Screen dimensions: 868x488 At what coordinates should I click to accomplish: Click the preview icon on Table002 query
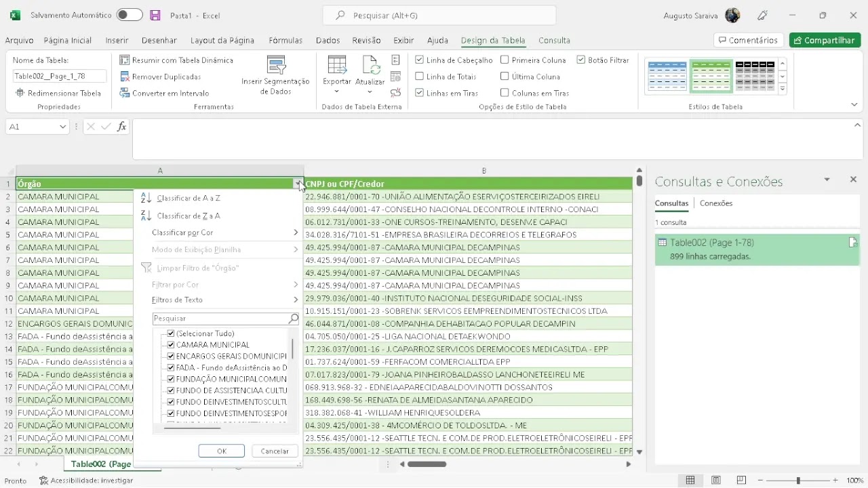[853, 243]
